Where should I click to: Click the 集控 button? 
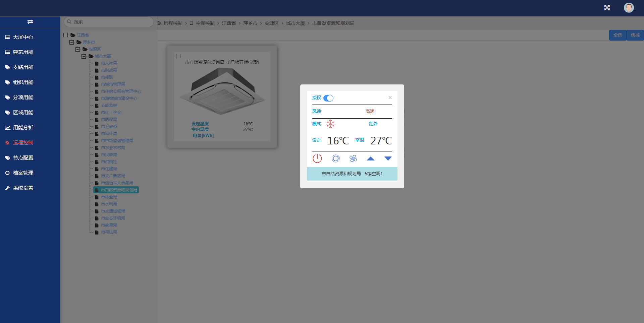(635, 35)
